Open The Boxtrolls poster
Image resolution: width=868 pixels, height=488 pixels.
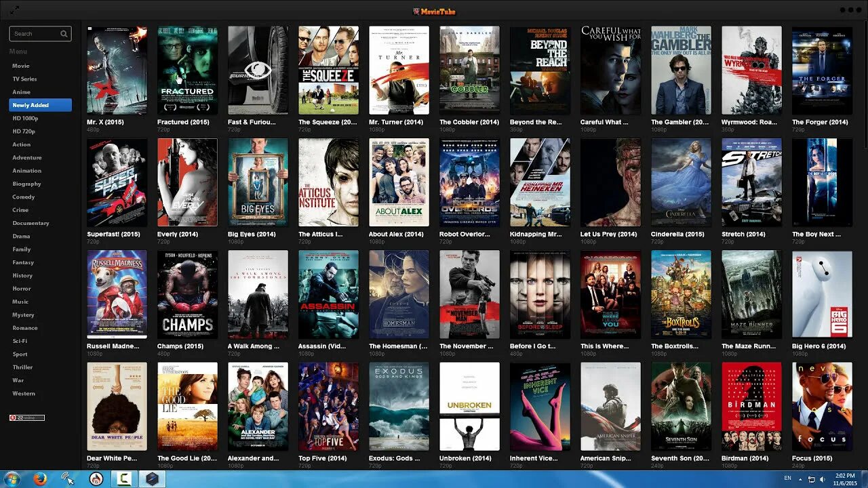(x=681, y=294)
